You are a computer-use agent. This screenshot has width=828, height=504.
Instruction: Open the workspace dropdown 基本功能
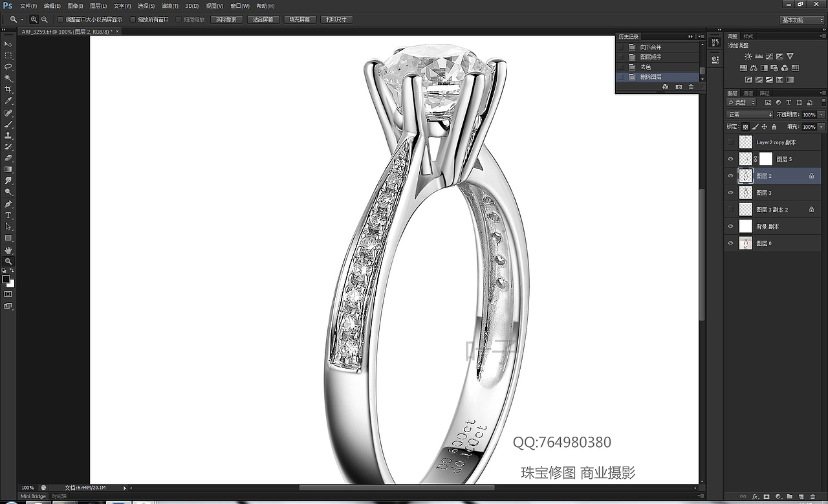click(x=802, y=19)
